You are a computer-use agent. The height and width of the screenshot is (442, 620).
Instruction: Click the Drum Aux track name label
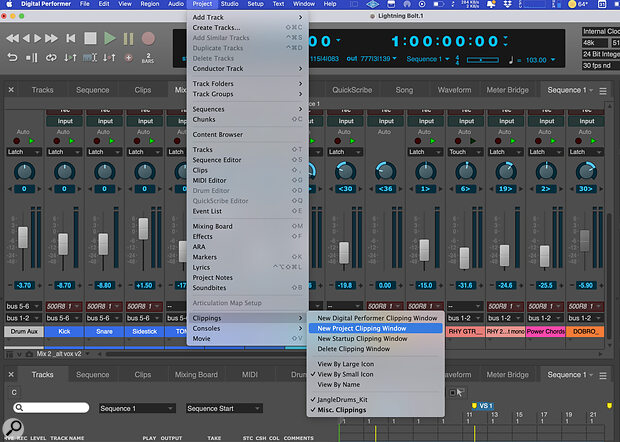24,331
